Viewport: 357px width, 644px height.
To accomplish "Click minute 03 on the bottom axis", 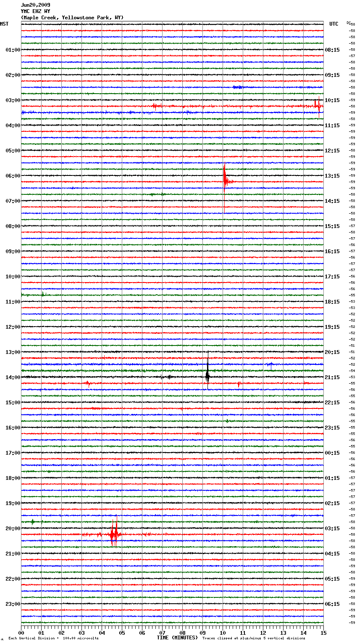I will click(81, 633).
